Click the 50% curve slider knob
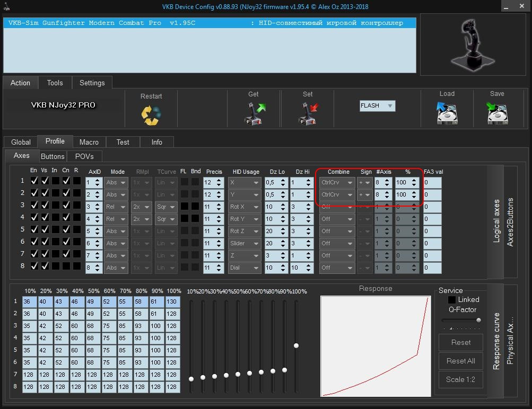Viewport: 532px width, 409px height. [238, 374]
